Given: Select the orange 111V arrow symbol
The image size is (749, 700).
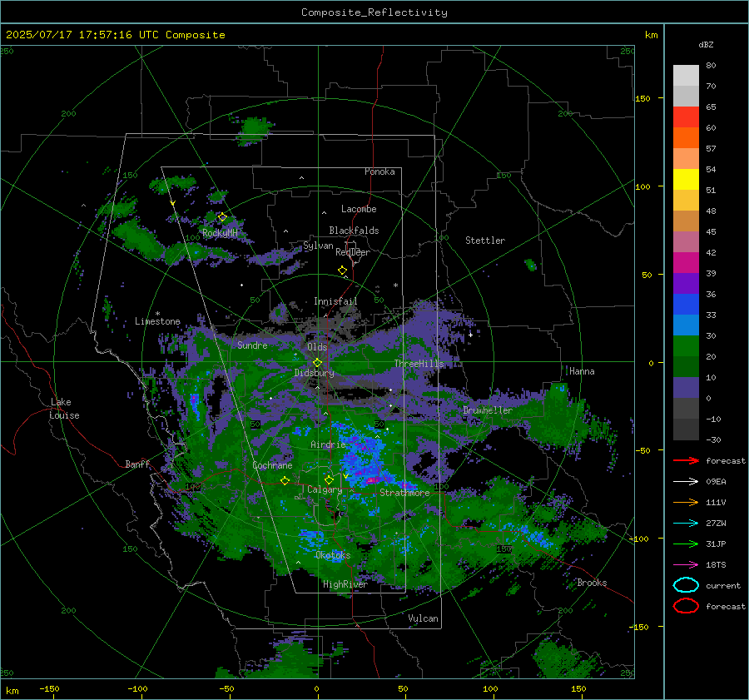Looking at the screenshot, I should point(686,502).
